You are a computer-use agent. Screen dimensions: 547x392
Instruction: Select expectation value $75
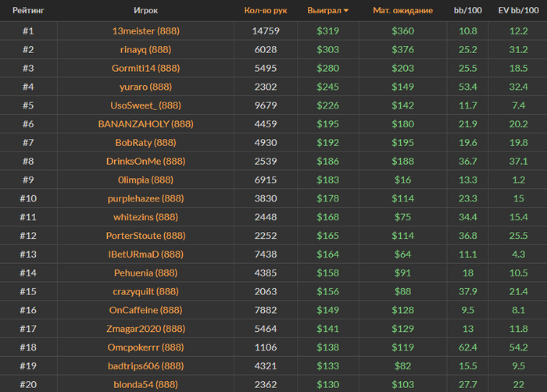tap(403, 217)
